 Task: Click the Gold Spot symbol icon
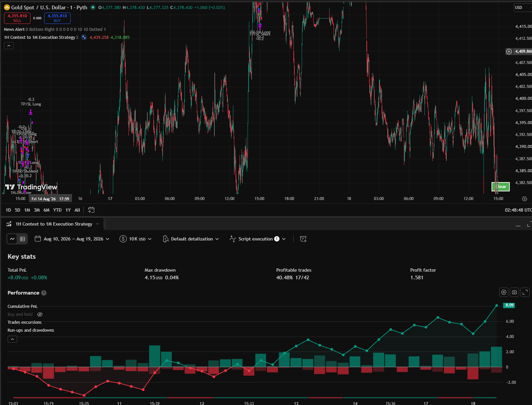point(7,7)
